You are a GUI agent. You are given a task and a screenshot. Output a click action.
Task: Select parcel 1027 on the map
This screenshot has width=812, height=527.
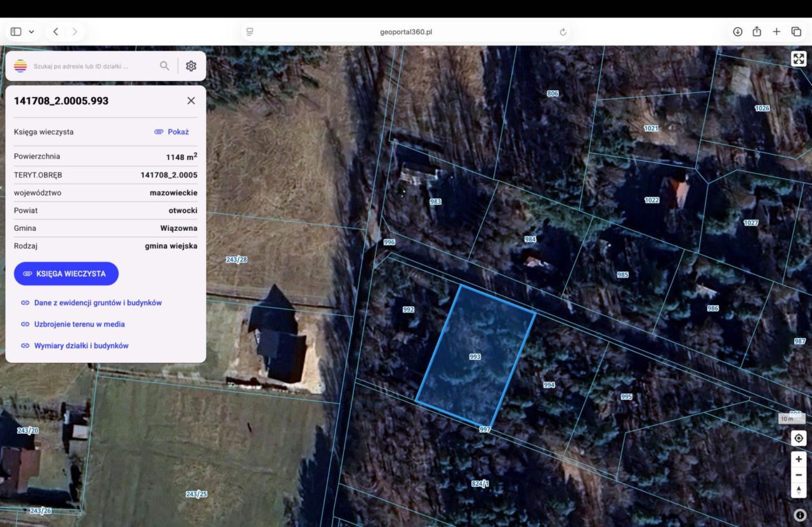(x=751, y=223)
